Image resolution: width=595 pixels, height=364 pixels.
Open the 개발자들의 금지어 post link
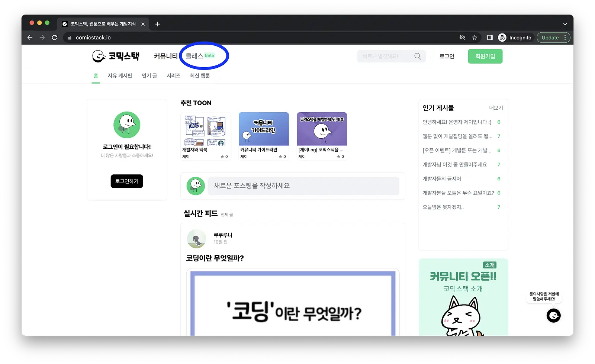click(442, 179)
